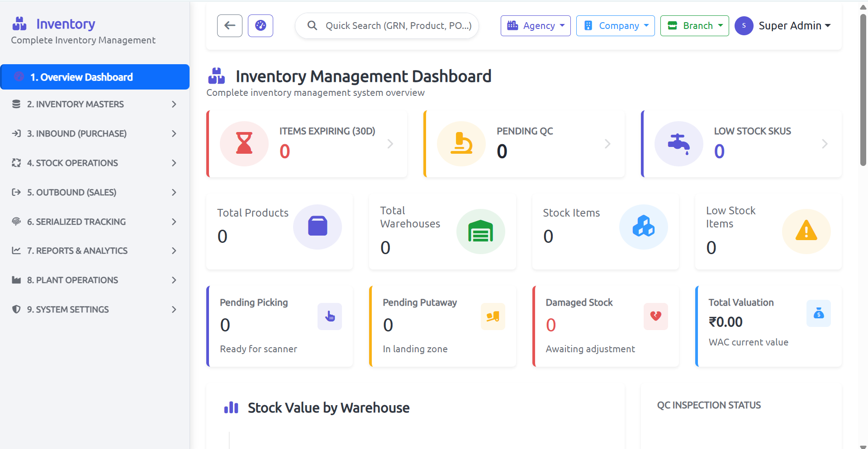
Task: Click the search magnifier icon
Action: pyautogui.click(x=312, y=26)
